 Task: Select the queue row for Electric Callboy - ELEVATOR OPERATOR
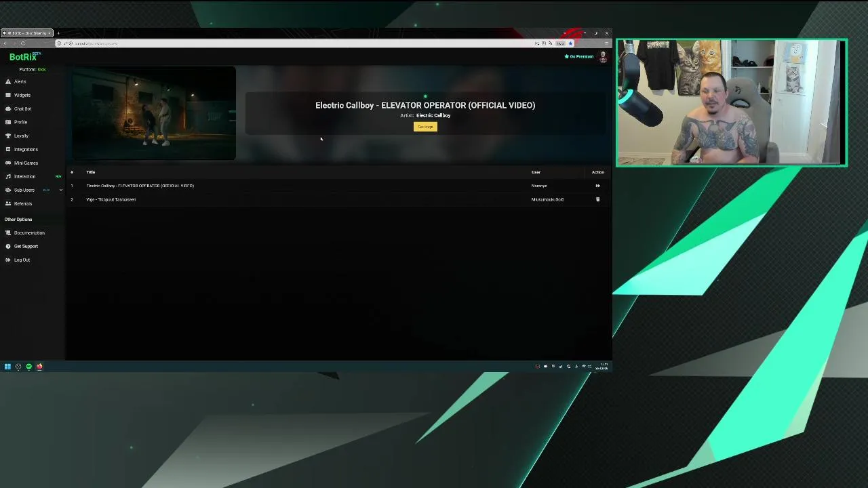tap(338, 186)
